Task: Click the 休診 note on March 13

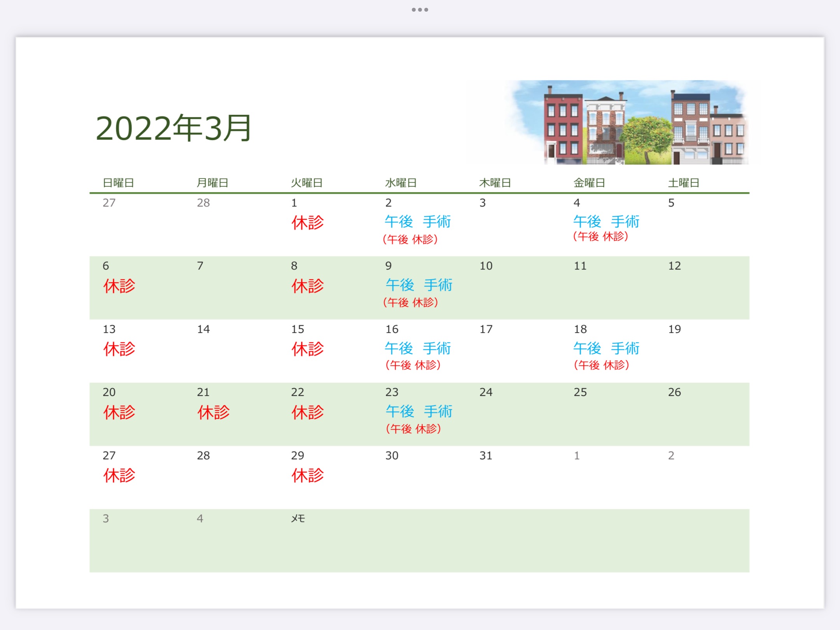Action: tap(119, 349)
